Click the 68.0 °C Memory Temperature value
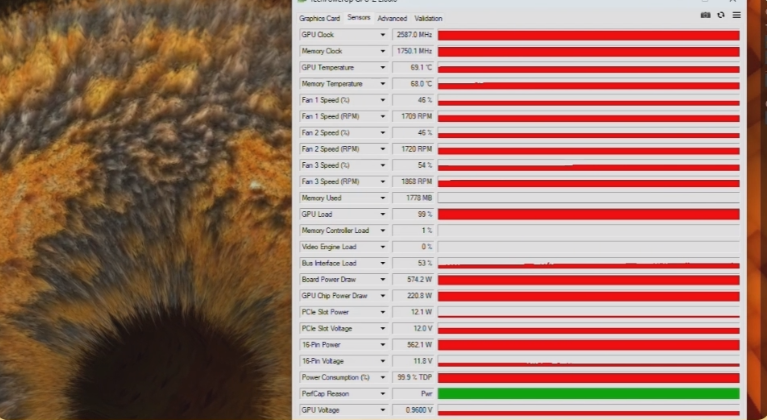The width and height of the screenshot is (767, 420). tap(413, 84)
